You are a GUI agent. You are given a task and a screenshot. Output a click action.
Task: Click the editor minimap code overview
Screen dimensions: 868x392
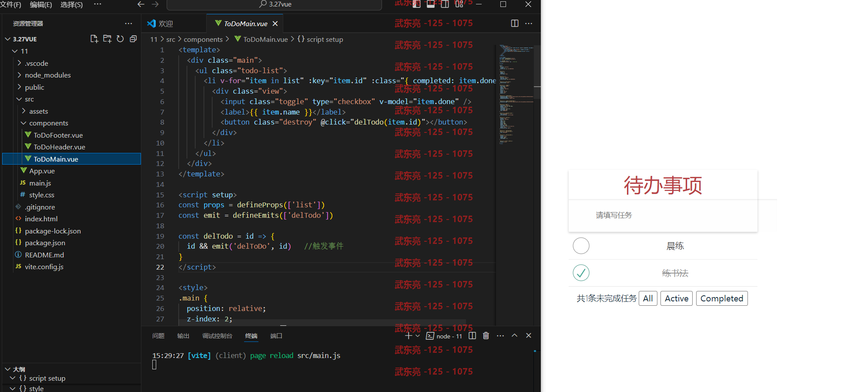click(x=516, y=94)
